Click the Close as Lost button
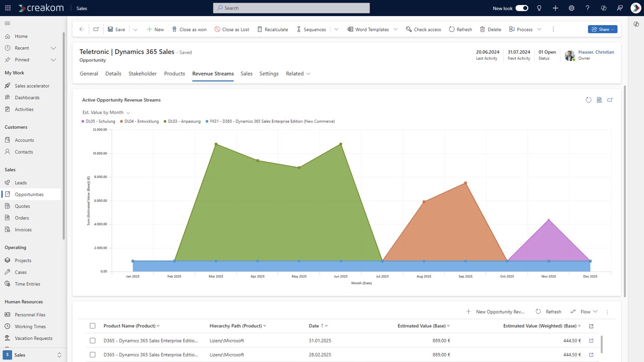 [232, 29]
